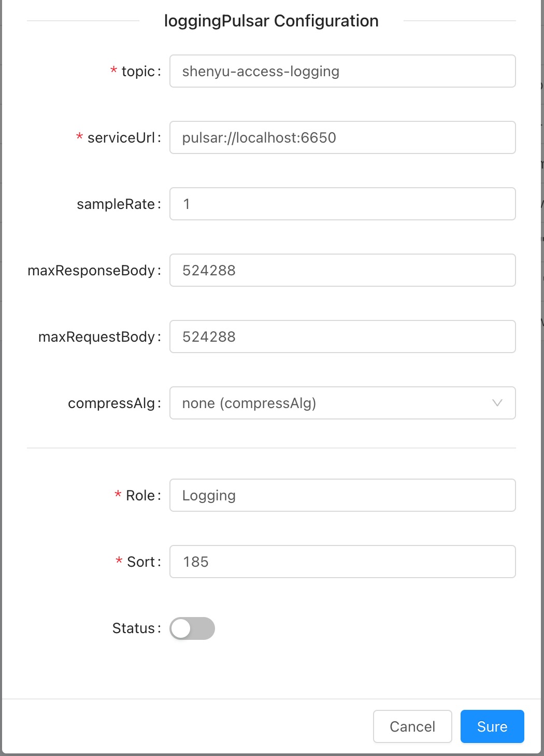The image size is (544, 756).
Task: Click the Role input containing Logging
Action: tap(342, 495)
